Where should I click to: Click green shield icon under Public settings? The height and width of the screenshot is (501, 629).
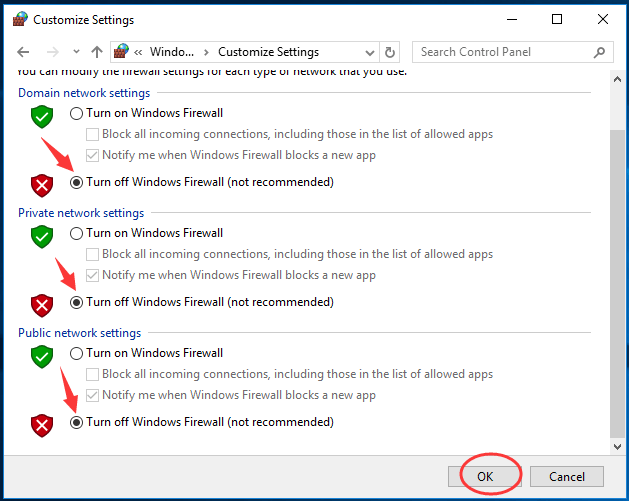[x=42, y=357]
